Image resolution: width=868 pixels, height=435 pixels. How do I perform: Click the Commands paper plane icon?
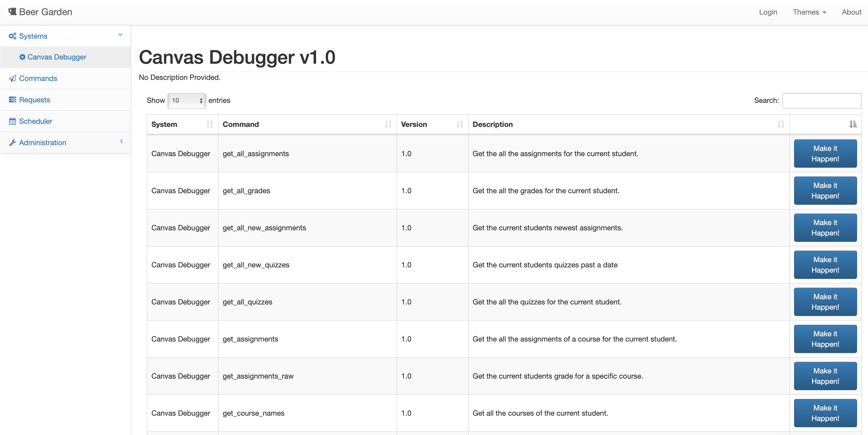pyautogui.click(x=13, y=79)
